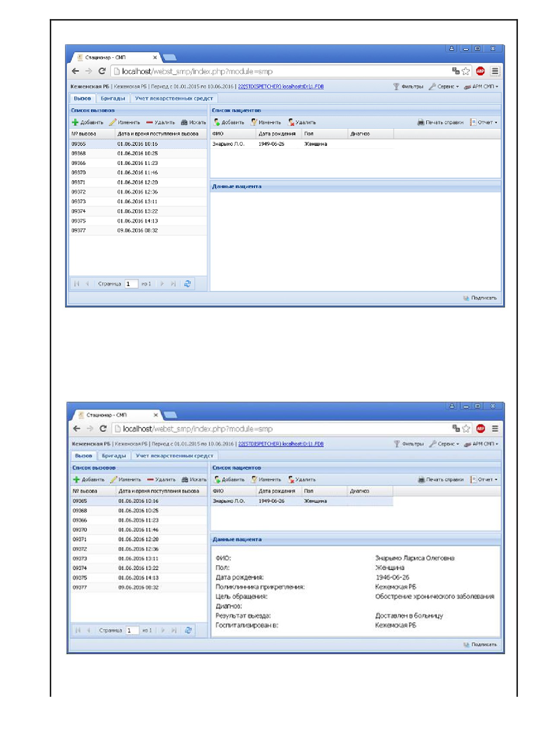The image size is (535, 756).
Task: Select patient Знарыко Л.О. in lower window
Action: click(302, 501)
